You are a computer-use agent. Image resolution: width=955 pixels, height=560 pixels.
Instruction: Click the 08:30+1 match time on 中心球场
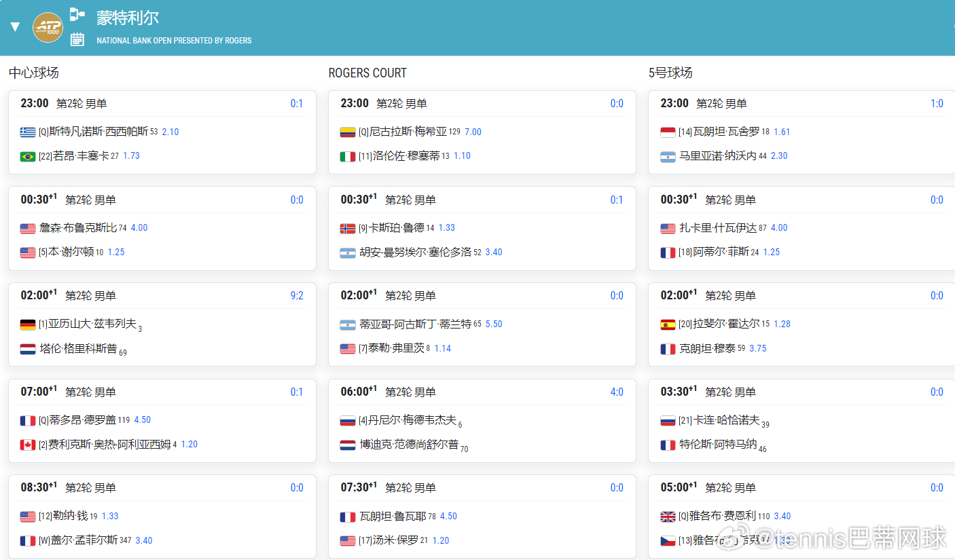point(39,487)
